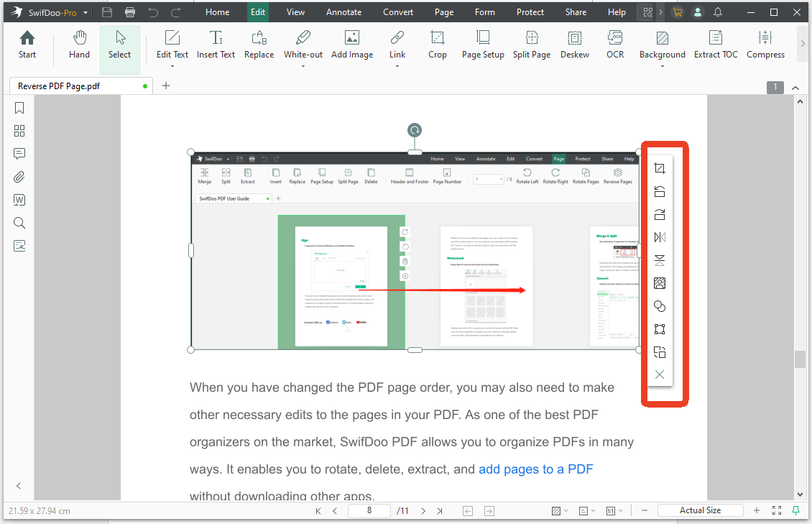
Task: Flip the selected image horizontally
Action: (659, 237)
